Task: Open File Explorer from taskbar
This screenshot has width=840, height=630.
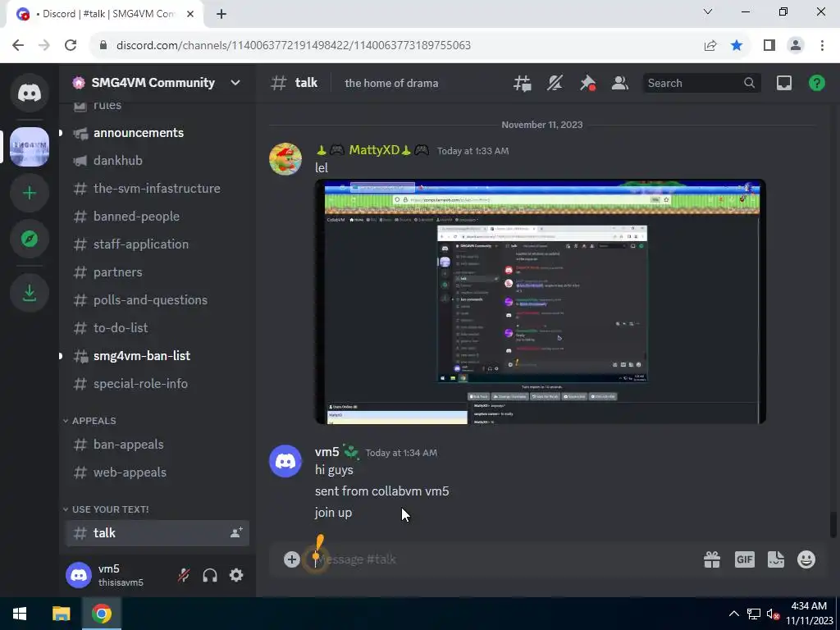Action: click(61, 614)
